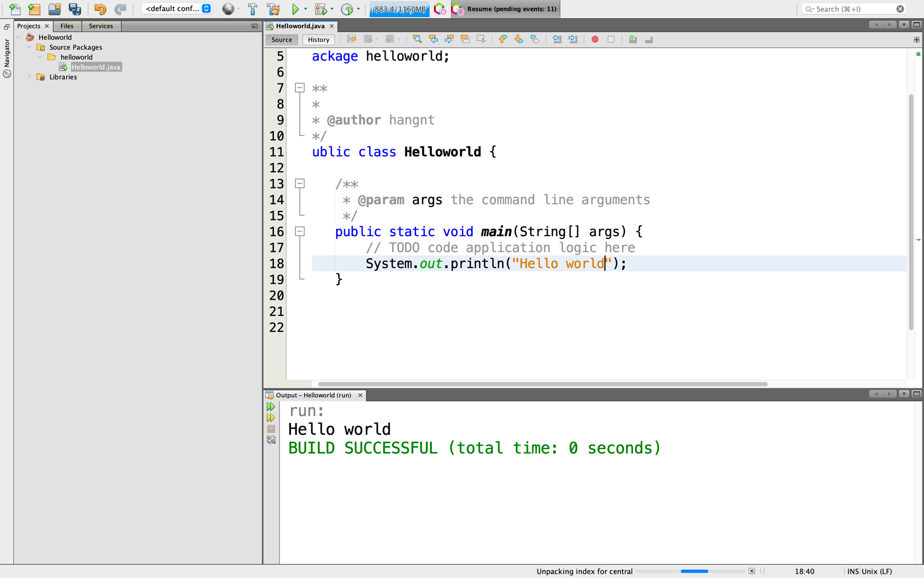Click the Stop Macro Recording square icon
924x578 pixels.
[610, 39]
